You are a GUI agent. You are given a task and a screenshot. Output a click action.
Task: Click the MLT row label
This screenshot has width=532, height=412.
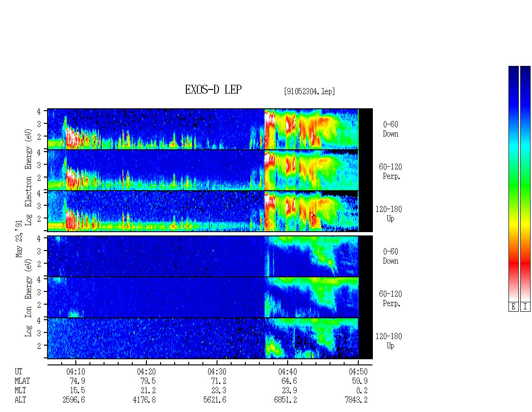20,390
